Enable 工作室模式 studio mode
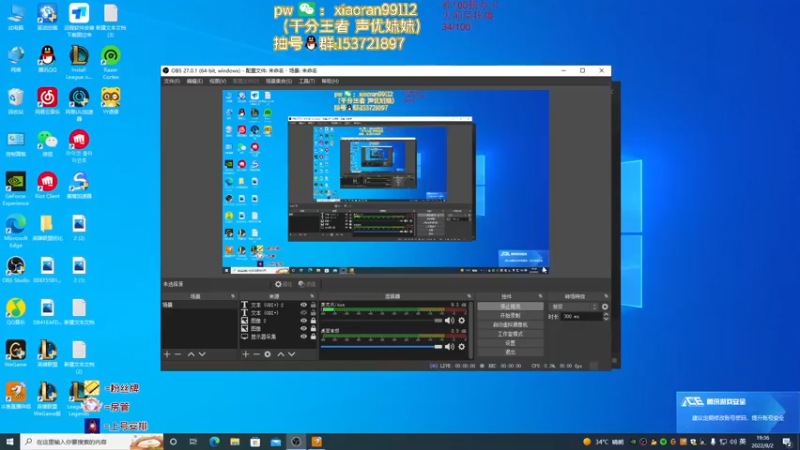 tap(510, 334)
